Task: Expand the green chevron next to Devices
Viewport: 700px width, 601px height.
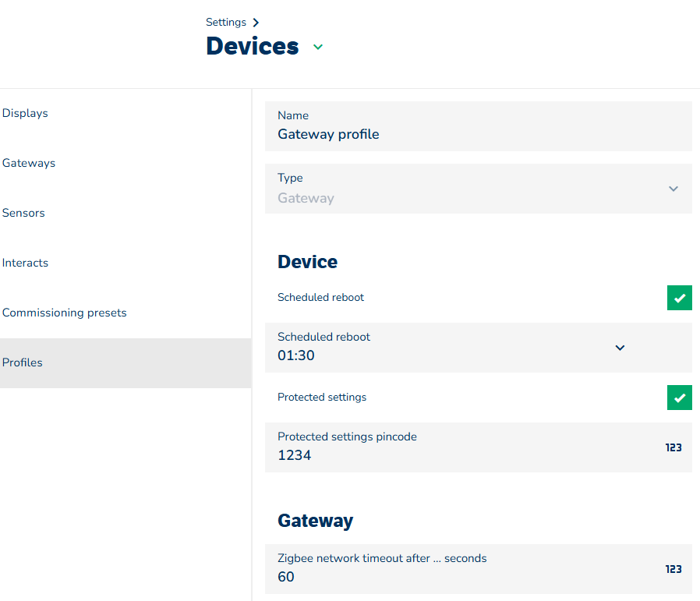Action: click(x=317, y=47)
